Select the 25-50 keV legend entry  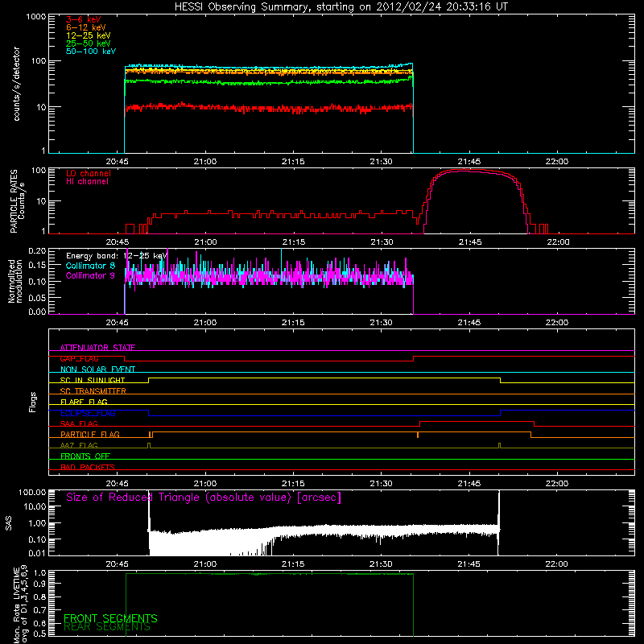tap(89, 43)
